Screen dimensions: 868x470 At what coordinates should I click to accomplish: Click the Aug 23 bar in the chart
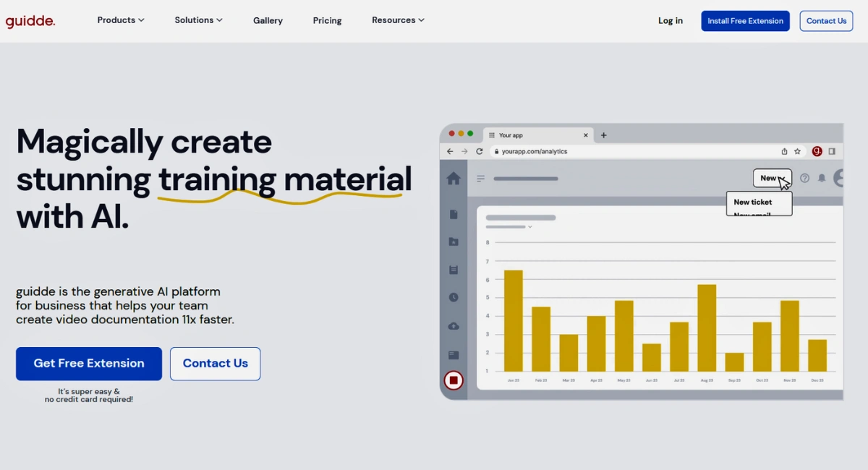pos(707,328)
